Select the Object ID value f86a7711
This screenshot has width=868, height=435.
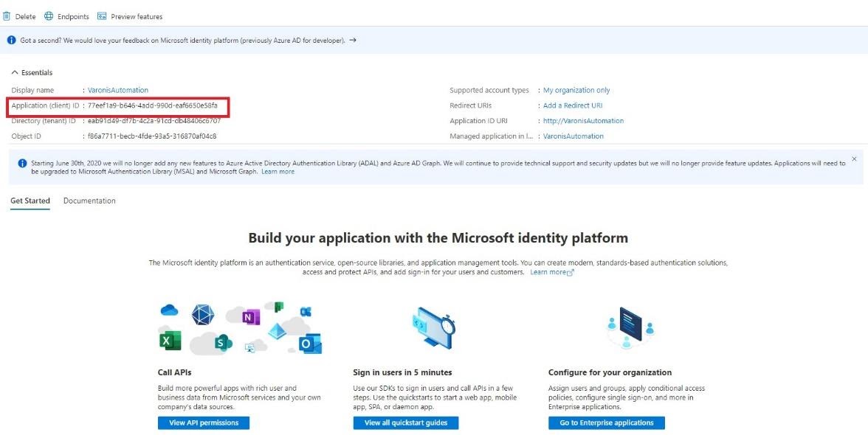tap(152, 136)
